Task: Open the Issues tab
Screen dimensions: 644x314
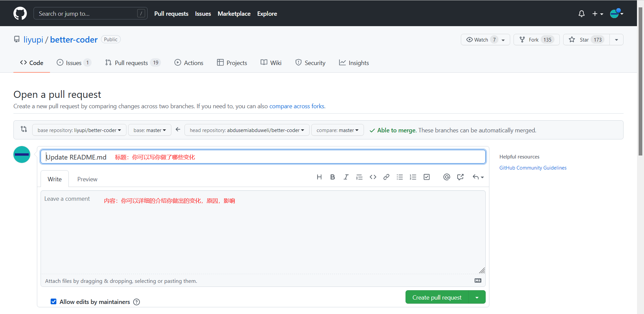Action: (74, 63)
